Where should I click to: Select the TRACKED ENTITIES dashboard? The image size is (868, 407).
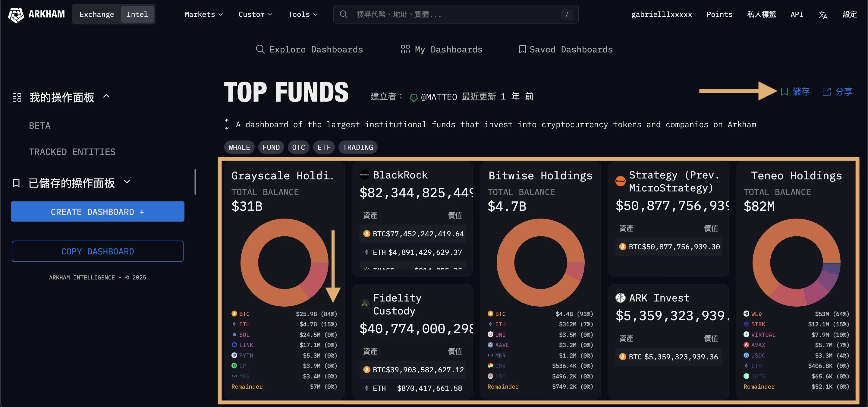coord(72,152)
